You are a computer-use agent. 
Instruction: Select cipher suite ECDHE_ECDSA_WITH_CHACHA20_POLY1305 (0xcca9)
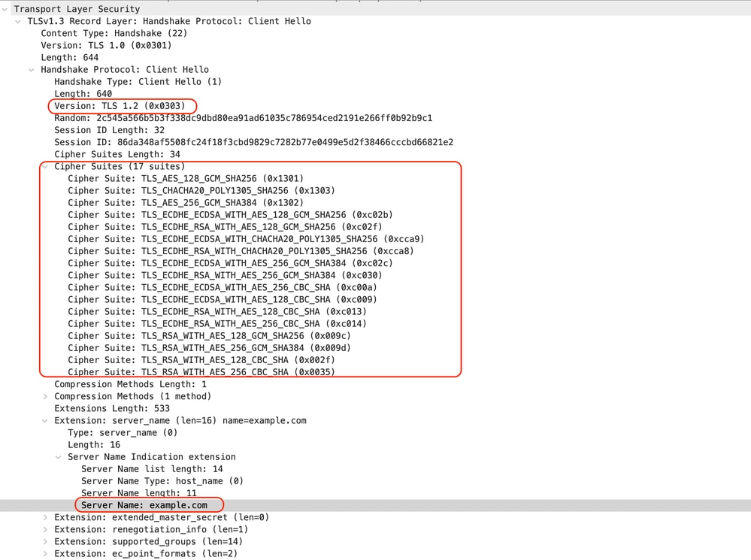pos(246,239)
